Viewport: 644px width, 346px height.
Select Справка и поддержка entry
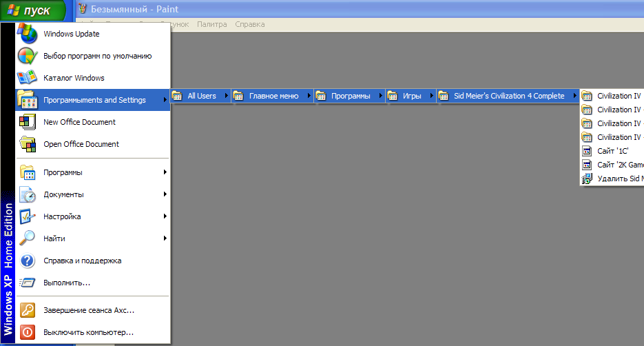[x=92, y=261]
